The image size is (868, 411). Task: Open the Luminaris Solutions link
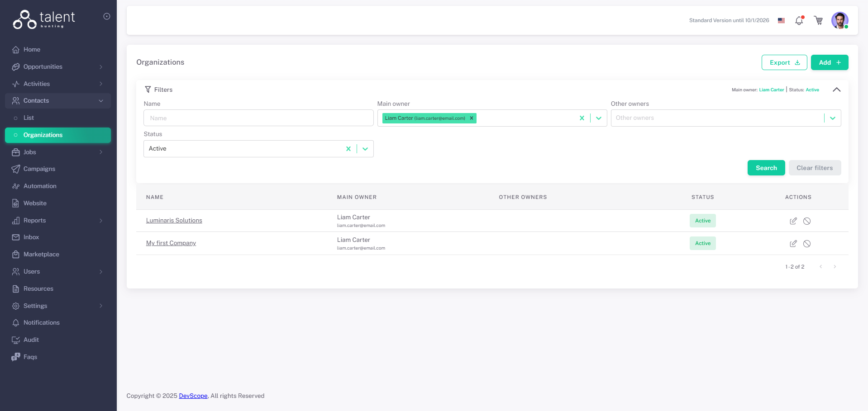pyautogui.click(x=174, y=221)
